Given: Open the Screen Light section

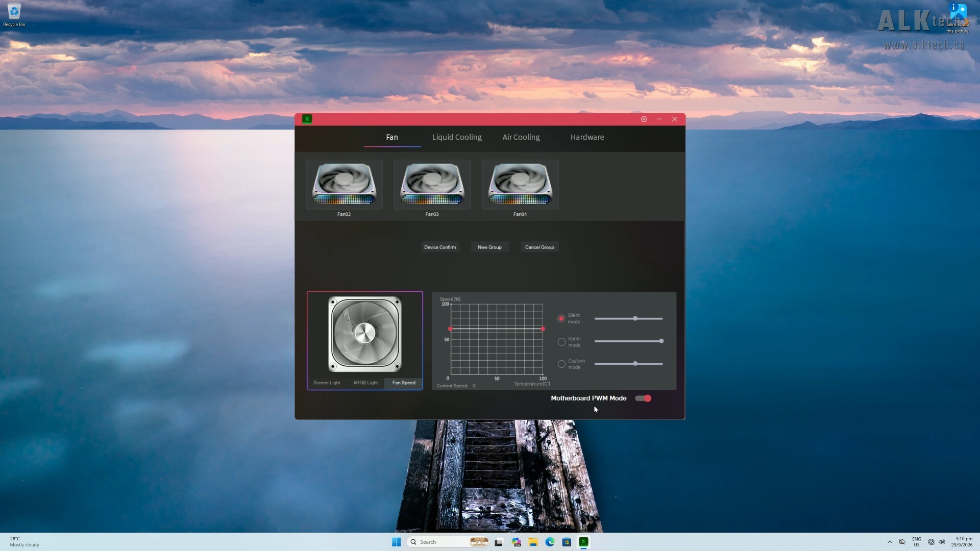Looking at the screenshot, I should point(327,383).
